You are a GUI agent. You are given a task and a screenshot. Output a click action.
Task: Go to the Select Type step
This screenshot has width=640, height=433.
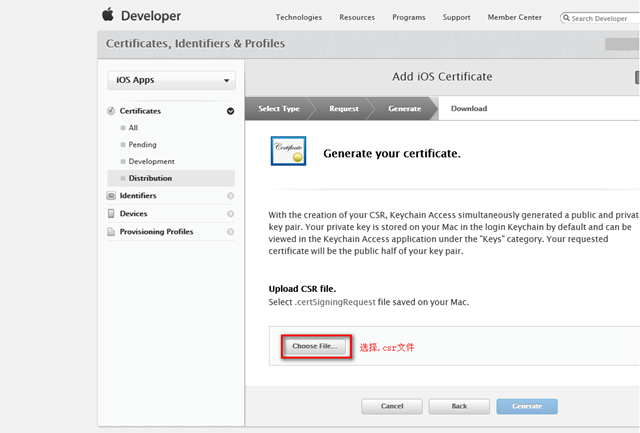[278, 108]
